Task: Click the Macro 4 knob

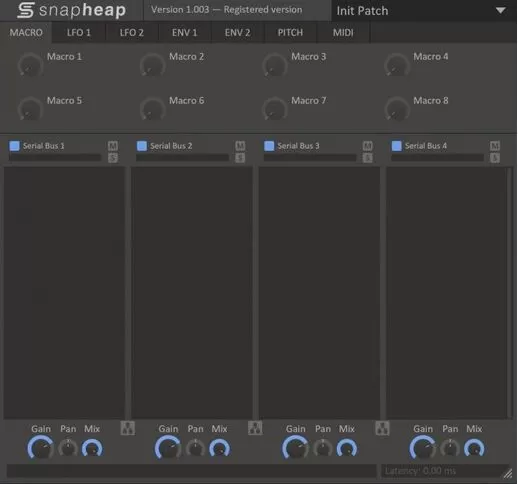Action: [397, 65]
